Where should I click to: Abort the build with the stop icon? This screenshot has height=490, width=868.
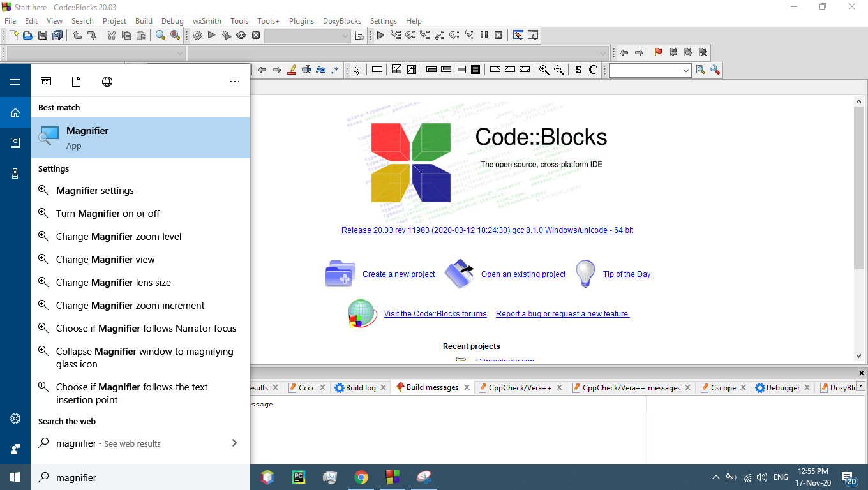256,35
